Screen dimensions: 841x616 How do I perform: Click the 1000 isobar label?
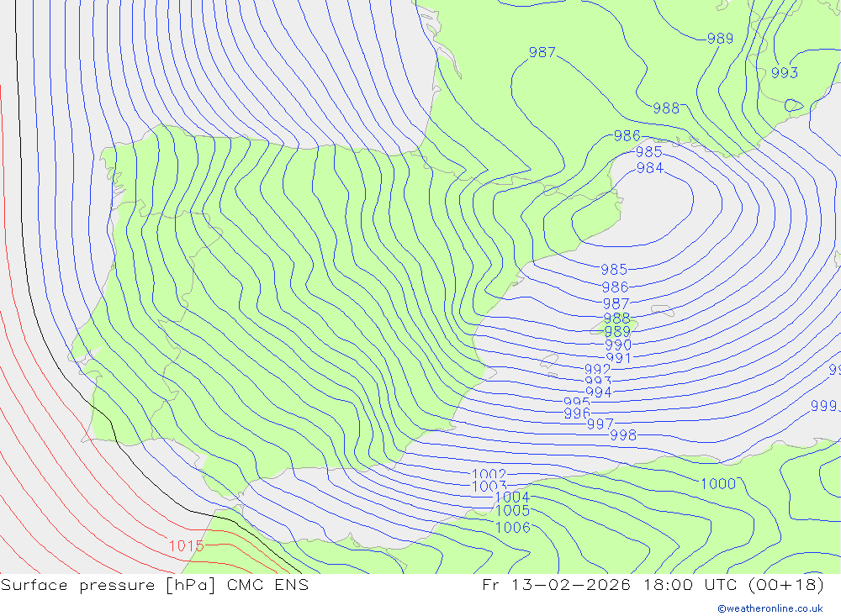click(x=718, y=484)
